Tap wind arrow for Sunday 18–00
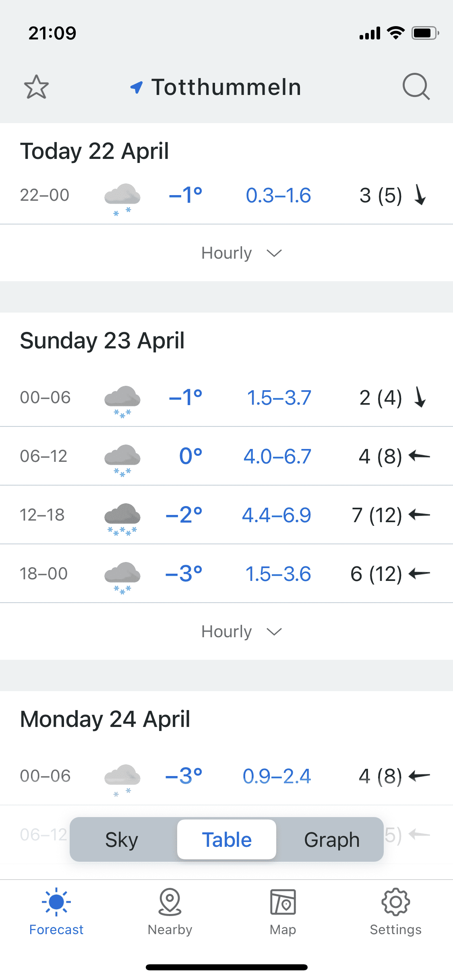This screenshot has height=980, width=453. (x=419, y=573)
